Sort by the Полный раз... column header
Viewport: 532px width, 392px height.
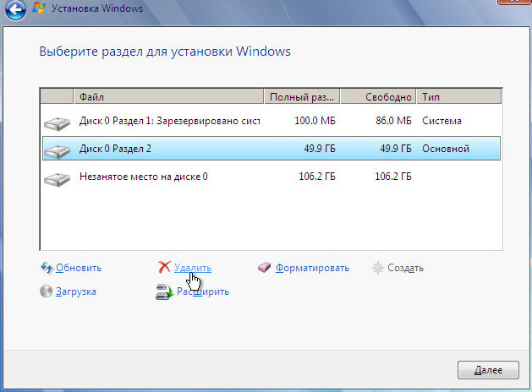point(302,97)
